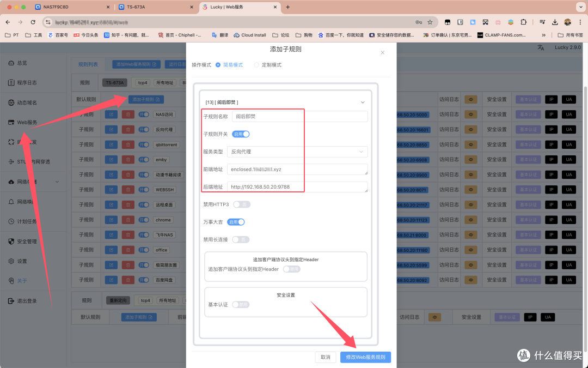Image resolution: width=588 pixels, height=368 pixels.
Task: Open the 总览 overview sidebar item
Action: (17, 63)
